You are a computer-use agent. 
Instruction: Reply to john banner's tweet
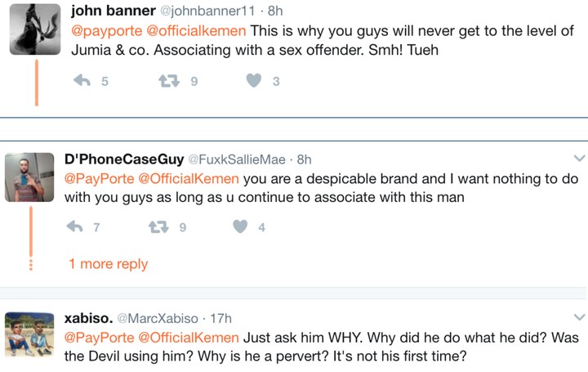tap(82, 81)
